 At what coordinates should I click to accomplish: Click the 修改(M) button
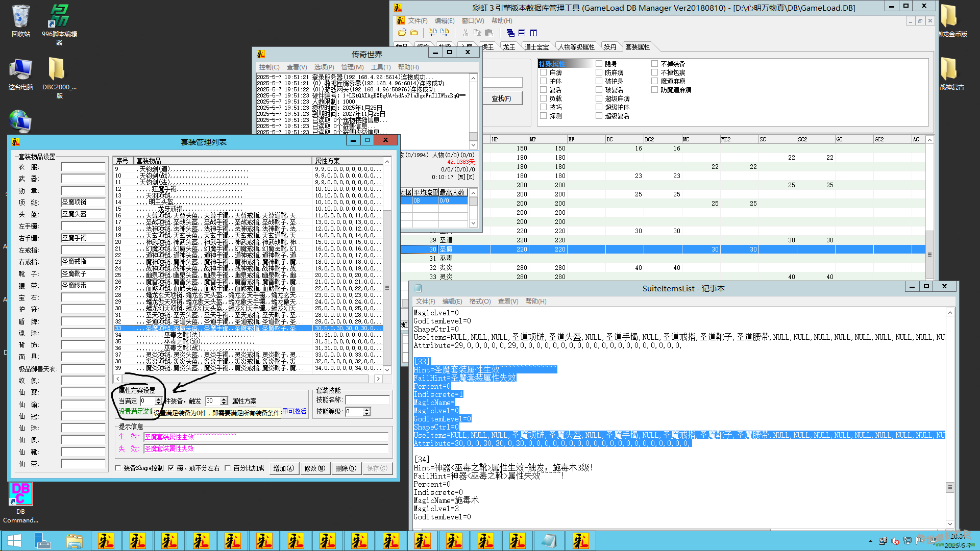coord(315,468)
